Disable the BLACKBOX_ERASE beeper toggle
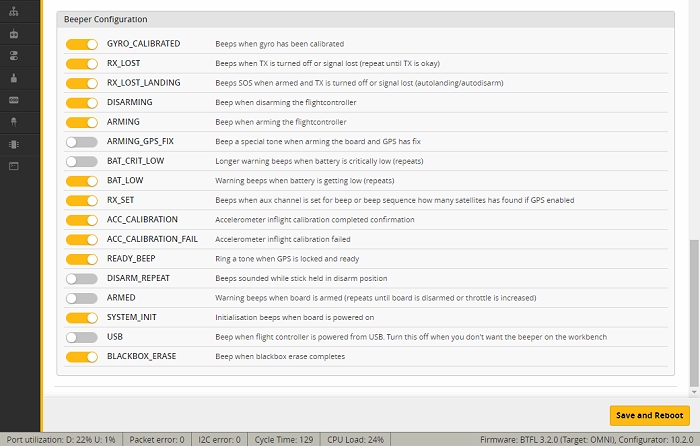The width and height of the screenshot is (700, 446). tap(82, 357)
